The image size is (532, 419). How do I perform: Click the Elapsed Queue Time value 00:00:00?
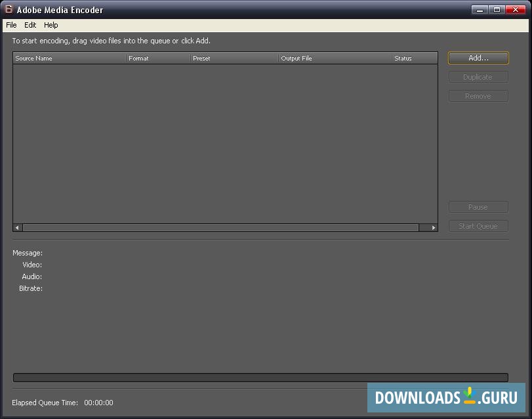pyautogui.click(x=99, y=403)
